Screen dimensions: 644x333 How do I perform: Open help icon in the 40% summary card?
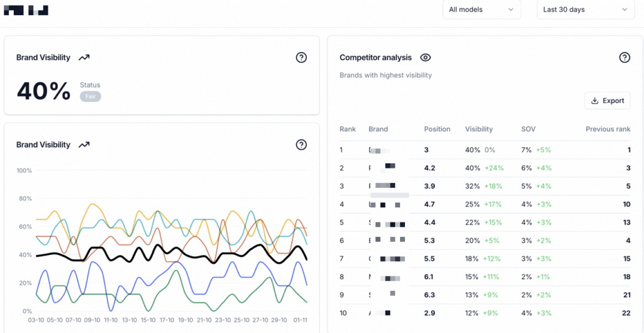(301, 58)
